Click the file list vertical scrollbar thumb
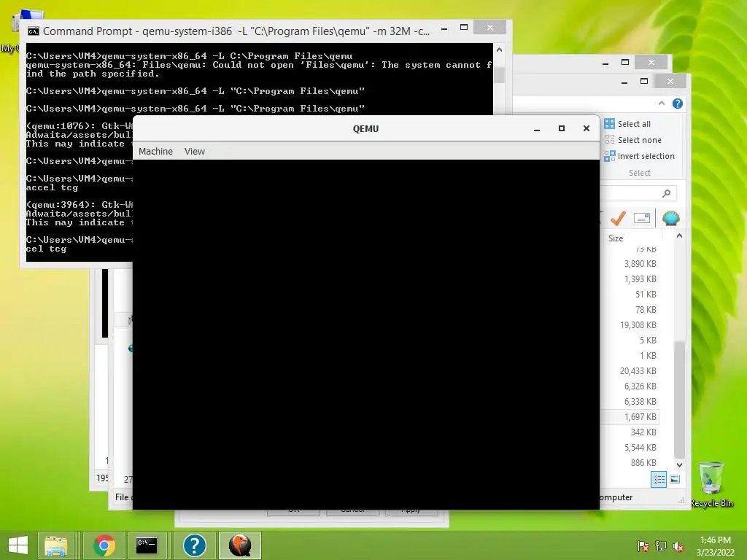Image resolution: width=747 pixels, height=560 pixels. pyautogui.click(x=679, y=400)
